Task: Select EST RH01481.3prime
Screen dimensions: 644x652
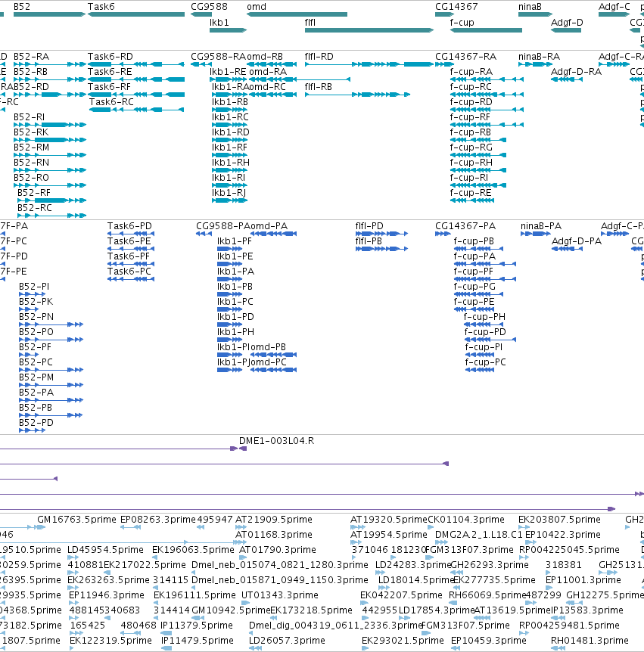Action: (x=590, y=641)
